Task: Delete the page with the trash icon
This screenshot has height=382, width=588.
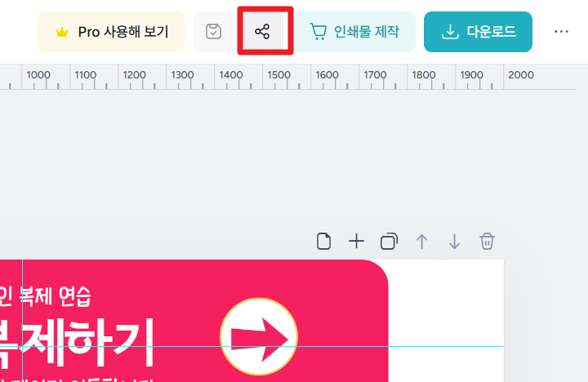Action: click(x=487, y=242)
